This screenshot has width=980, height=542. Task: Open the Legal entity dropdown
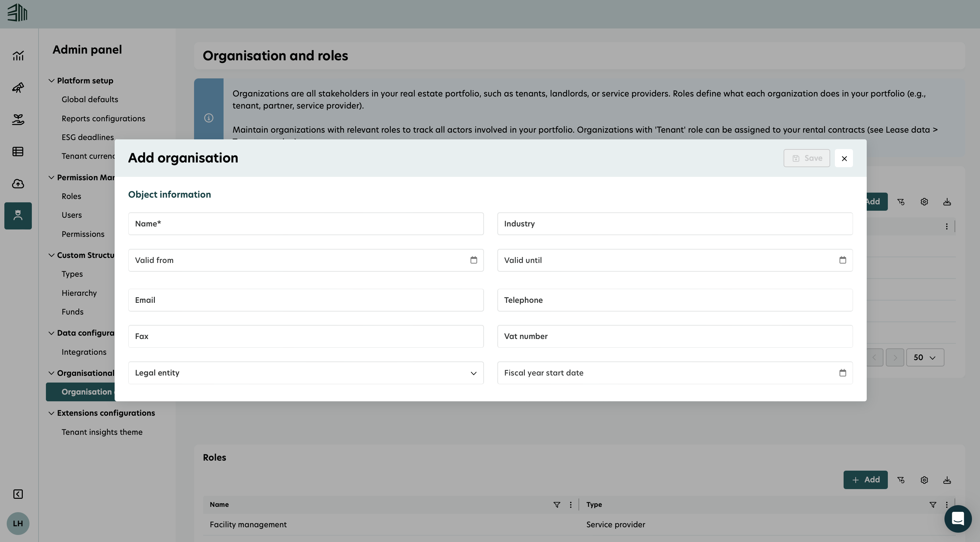[473, 373]
